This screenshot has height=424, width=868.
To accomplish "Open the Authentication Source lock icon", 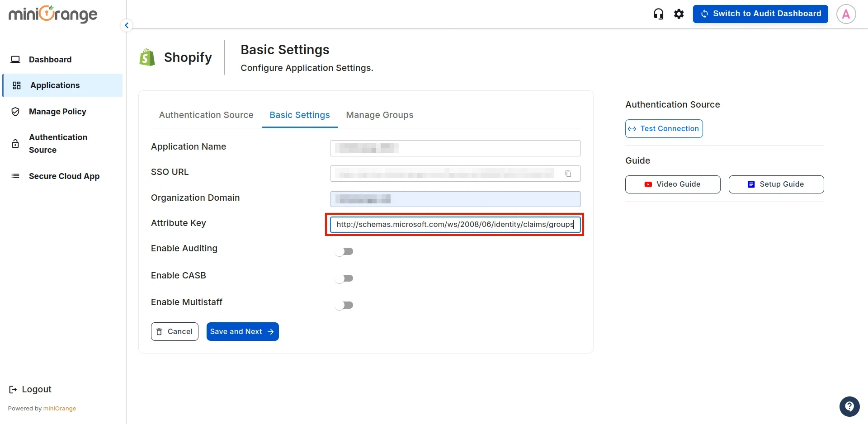I will pyautogui.click(x=15, y=143).
